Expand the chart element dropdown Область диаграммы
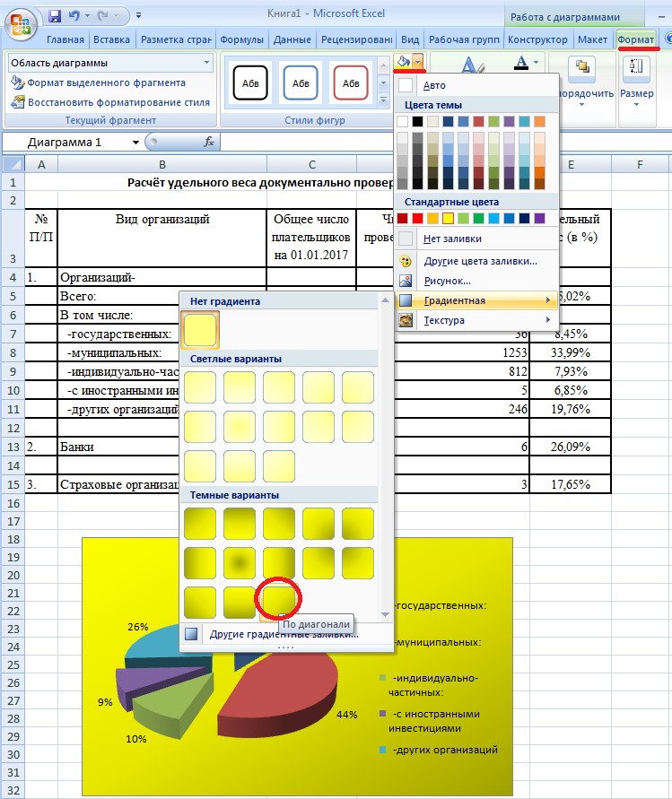This screenshot has height=799, width=672. [x=206, y=63]
